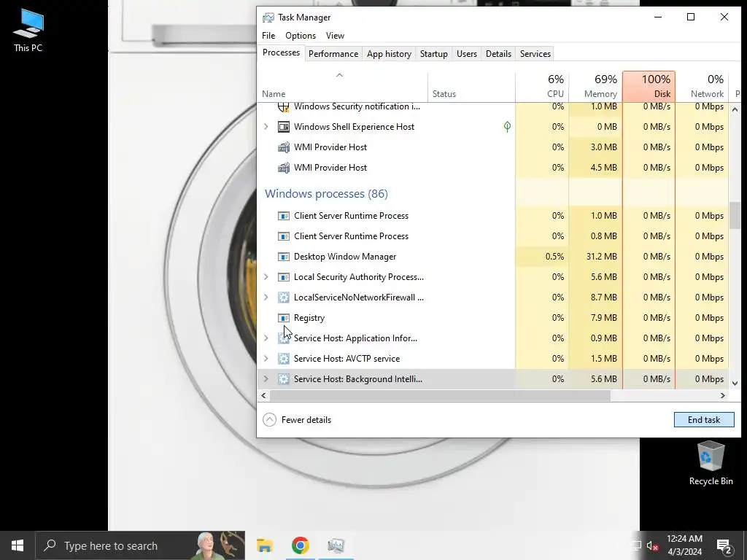Sort by the Network column header
Viewport: 747px width, 560px height.
[703, 87]
